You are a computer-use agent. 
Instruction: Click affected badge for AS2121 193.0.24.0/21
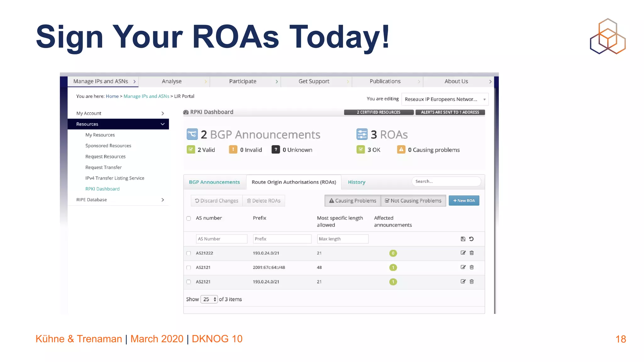tap(393, 282)
